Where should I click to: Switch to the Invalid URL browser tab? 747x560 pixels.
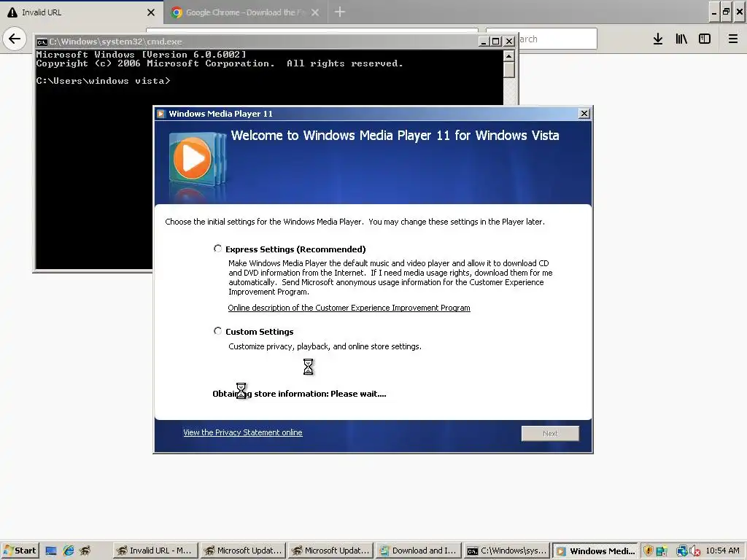[x=82, y=12]
